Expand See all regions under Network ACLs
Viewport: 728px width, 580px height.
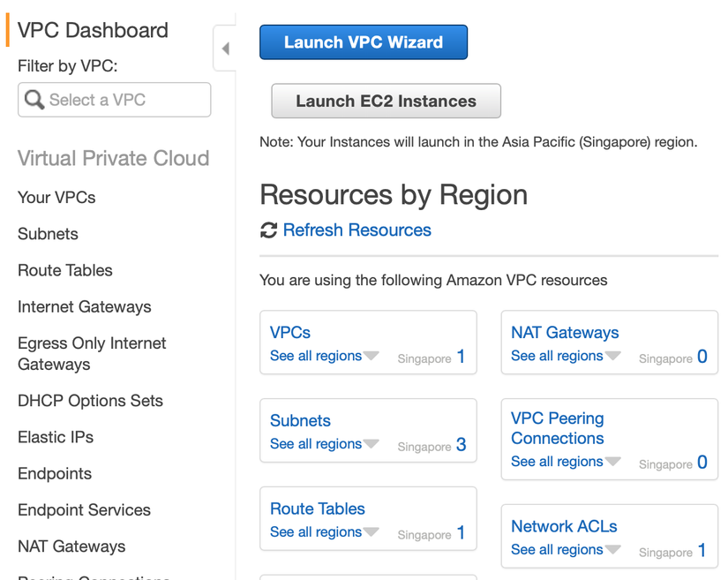pyautogui.click(x=565, y=550)
